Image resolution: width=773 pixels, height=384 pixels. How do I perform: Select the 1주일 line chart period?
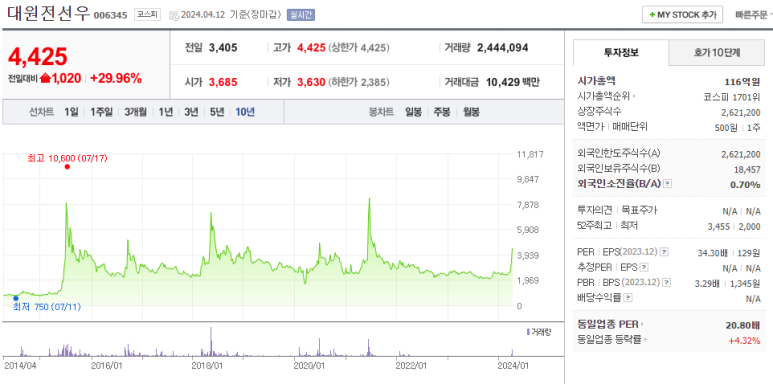101,112
